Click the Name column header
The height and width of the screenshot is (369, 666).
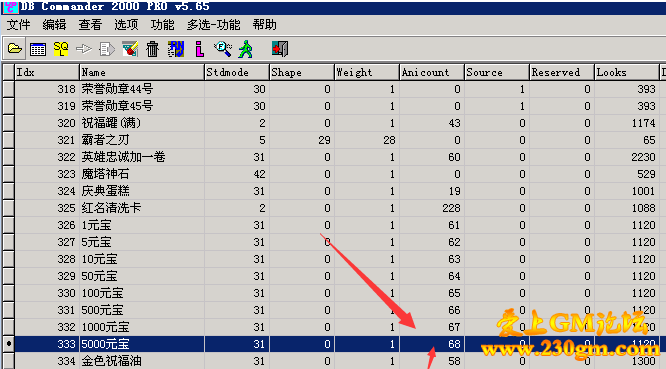[x=142, y=72]
